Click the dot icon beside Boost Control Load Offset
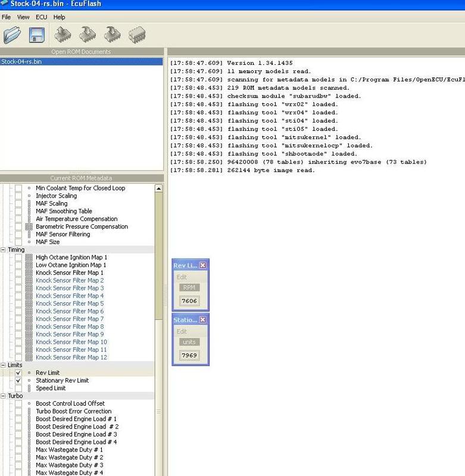This screenshot has width=465, height=476. click(x=29, y=403)
